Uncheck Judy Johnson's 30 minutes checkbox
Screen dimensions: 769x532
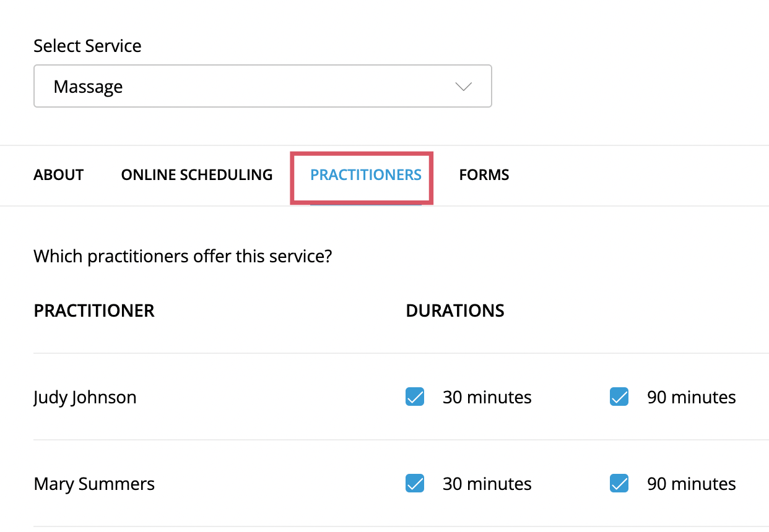click(415, 397)
